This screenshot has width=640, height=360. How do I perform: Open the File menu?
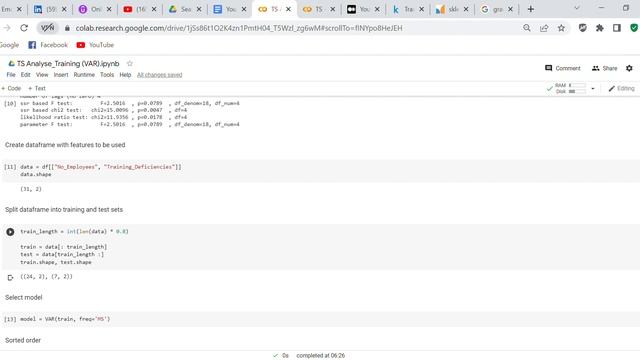click(11, 75)
